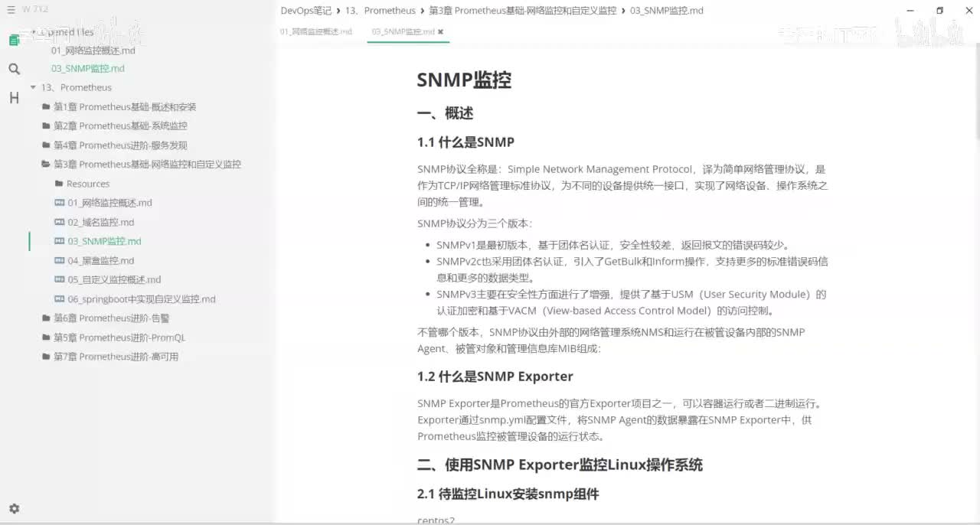Viewport: 980px width, 525px height.
Task: Click markdown icon of 03_SNMP监控.md in tree
Action: 60,241
